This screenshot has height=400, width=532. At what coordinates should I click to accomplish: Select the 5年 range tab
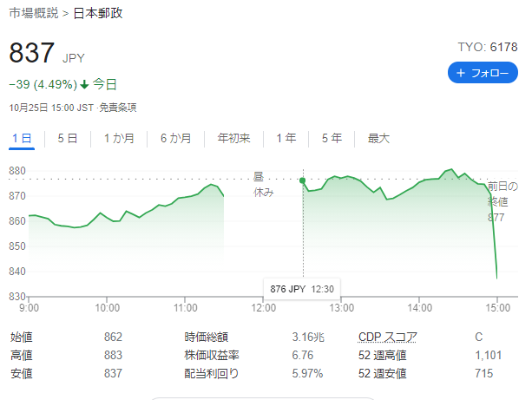click(x=332, y=138)
